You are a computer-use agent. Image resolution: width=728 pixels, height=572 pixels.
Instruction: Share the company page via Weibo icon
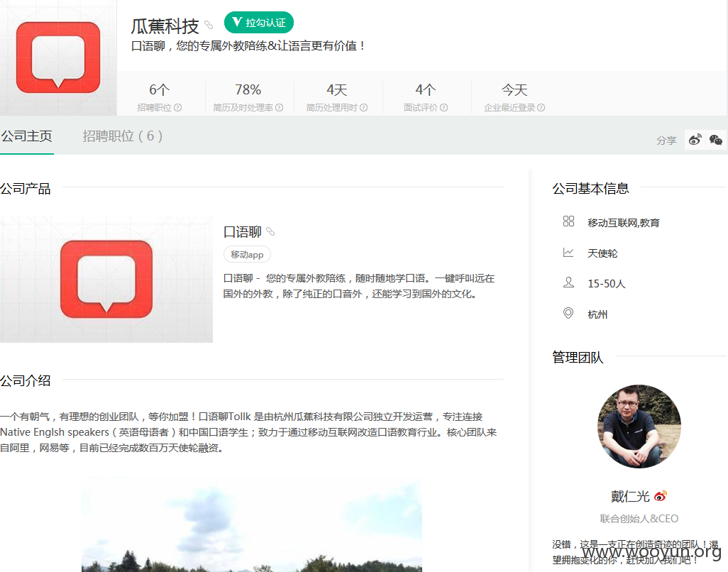[695, 140]
